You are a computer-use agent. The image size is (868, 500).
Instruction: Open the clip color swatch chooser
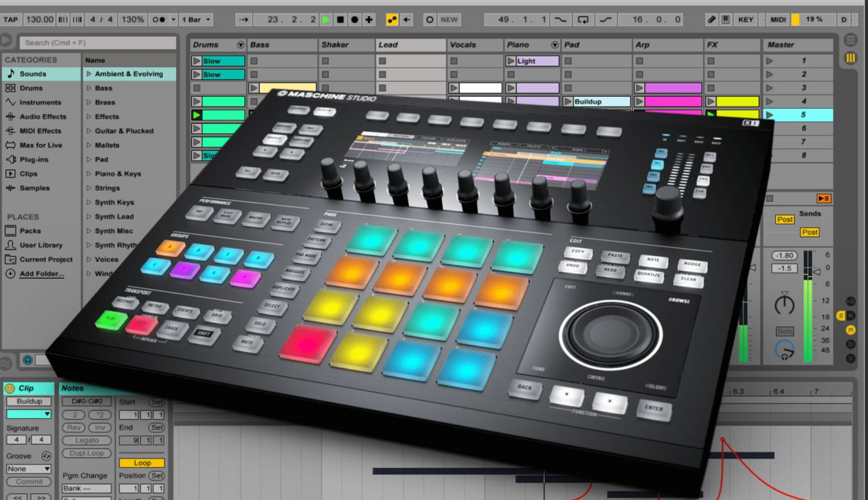tap(28, 414)
